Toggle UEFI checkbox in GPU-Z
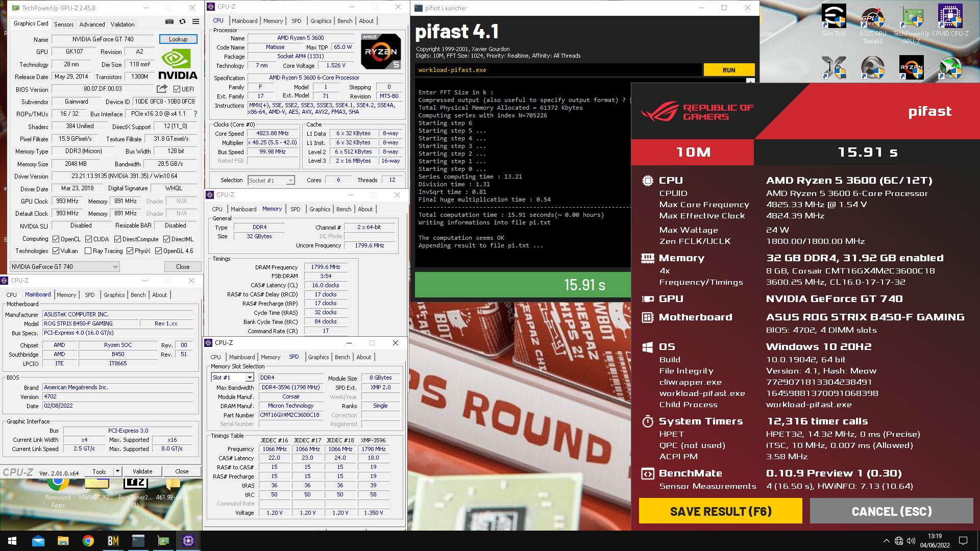Viewport: 980px width, 551px height. coord(177,89)
